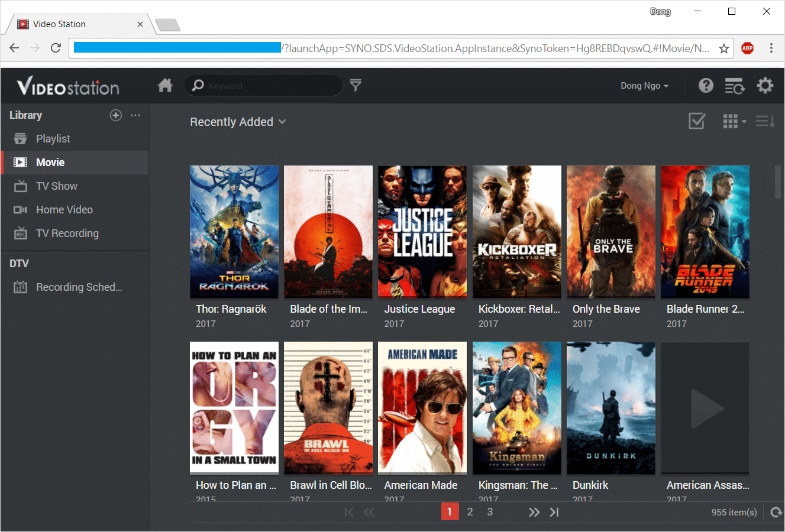Click the Thor: Ragnarök title text
Viewport: 785px width, 532px height.
coord(231,309)
